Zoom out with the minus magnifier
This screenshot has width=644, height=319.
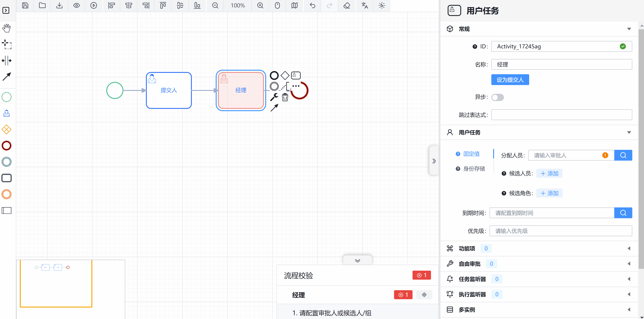pos(215,5)
